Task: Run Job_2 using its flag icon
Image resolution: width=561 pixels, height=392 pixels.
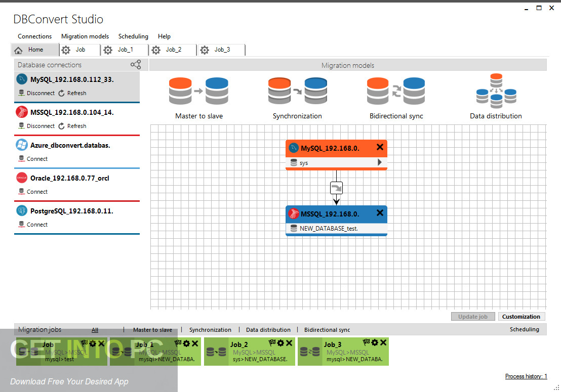Action: coord(272,343)
